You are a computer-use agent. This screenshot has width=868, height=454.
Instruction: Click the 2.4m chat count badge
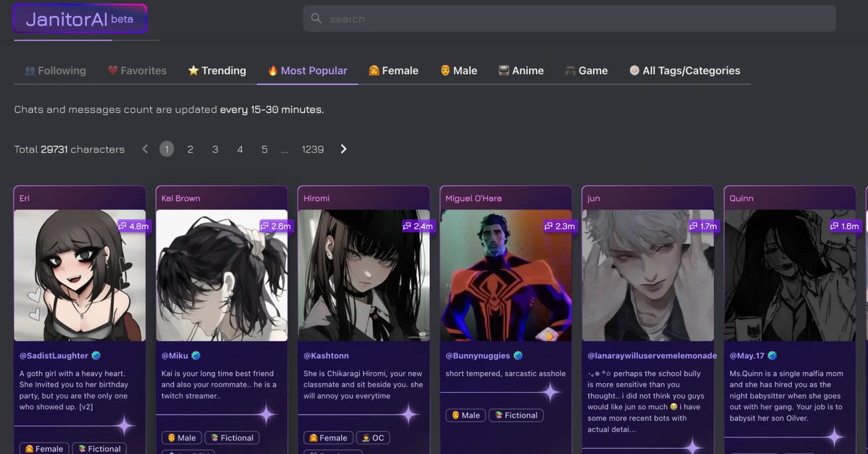click(418, 226)
